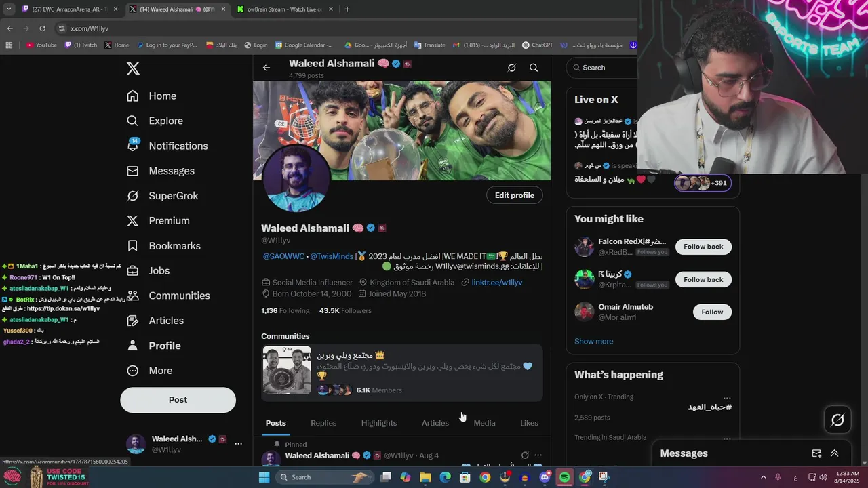Follow back Falcon RedX

point(703,247)
